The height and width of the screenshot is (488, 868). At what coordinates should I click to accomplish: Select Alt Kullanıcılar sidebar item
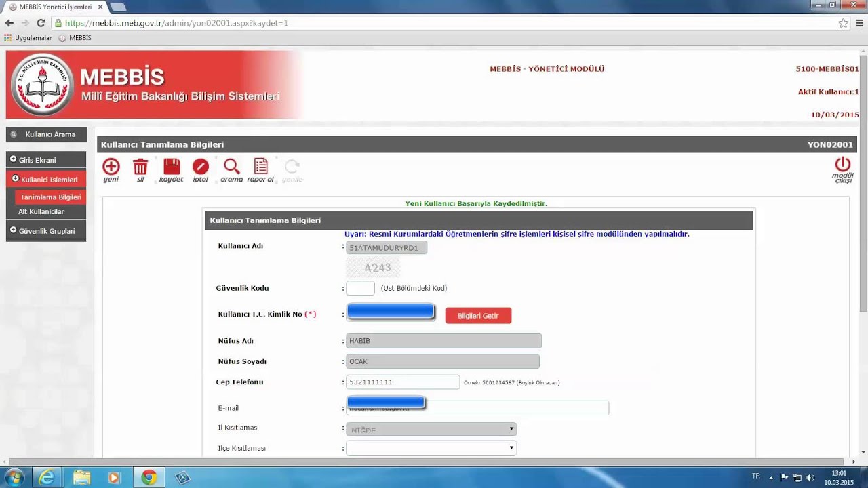[x=41, y=212]
